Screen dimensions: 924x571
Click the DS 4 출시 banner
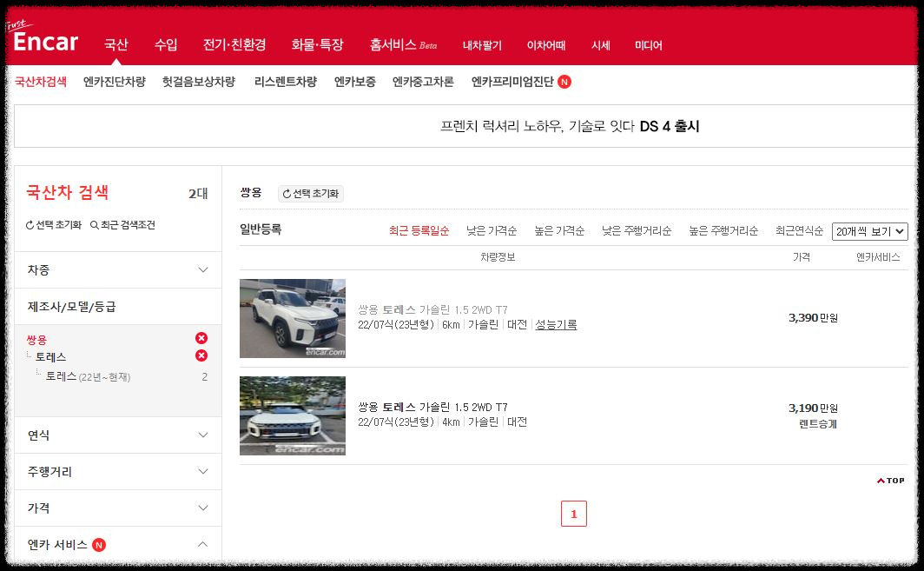pyautogui.click(x=570, y=126)
